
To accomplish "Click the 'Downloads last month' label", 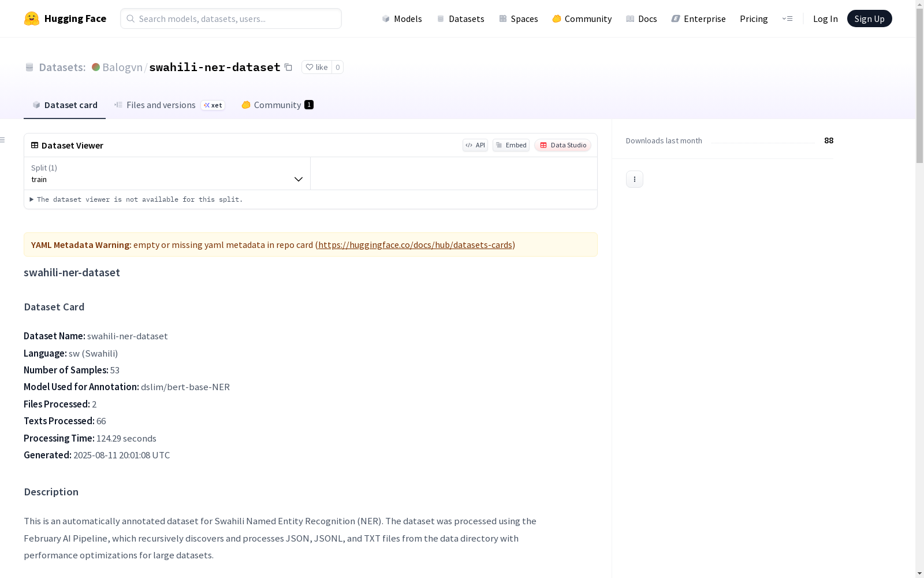I will (664, 140).
